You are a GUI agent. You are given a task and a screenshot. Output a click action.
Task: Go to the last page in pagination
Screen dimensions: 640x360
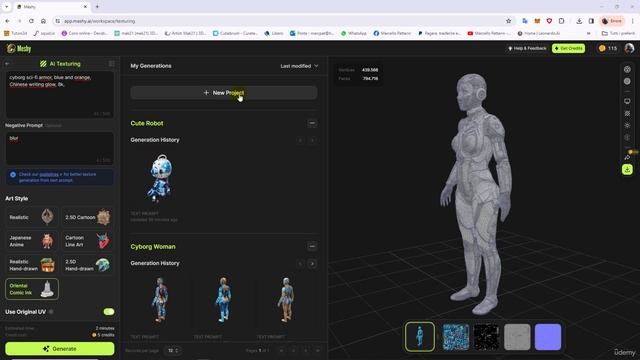coord(318,350)
